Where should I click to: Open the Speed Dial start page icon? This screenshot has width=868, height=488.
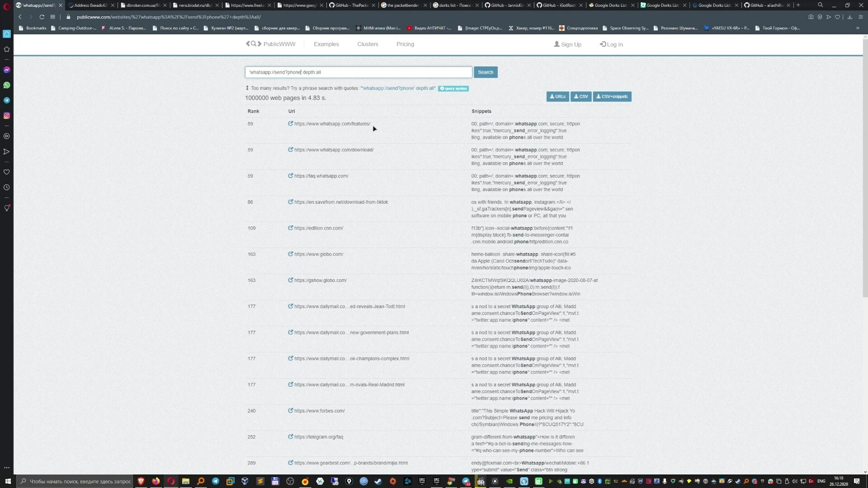(x=53, y=17)
